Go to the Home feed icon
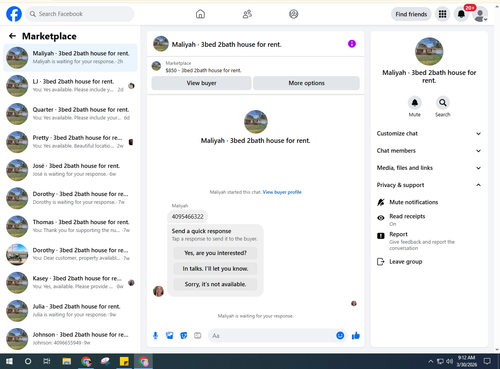Screen dimensions: 500x369 (200, 14)
